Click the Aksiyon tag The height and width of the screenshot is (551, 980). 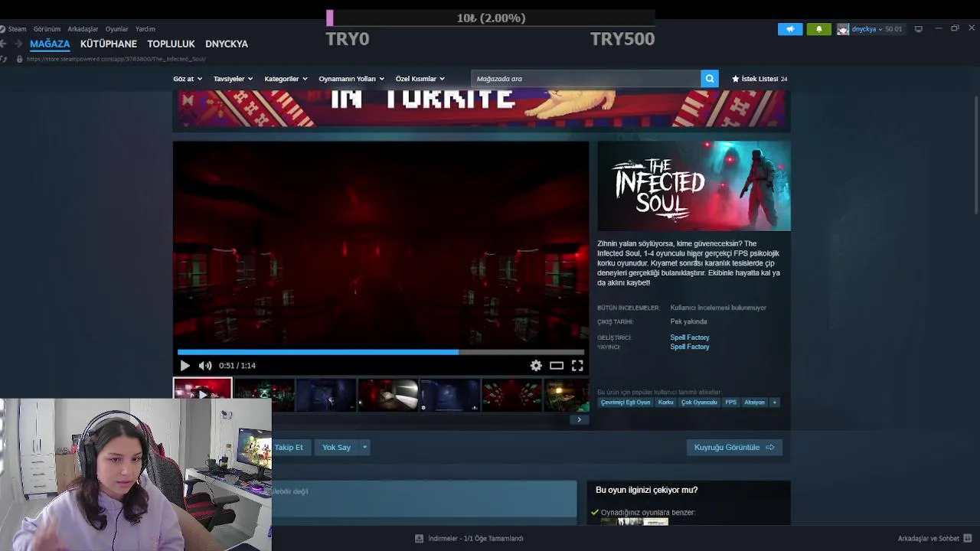click(754, 403)
